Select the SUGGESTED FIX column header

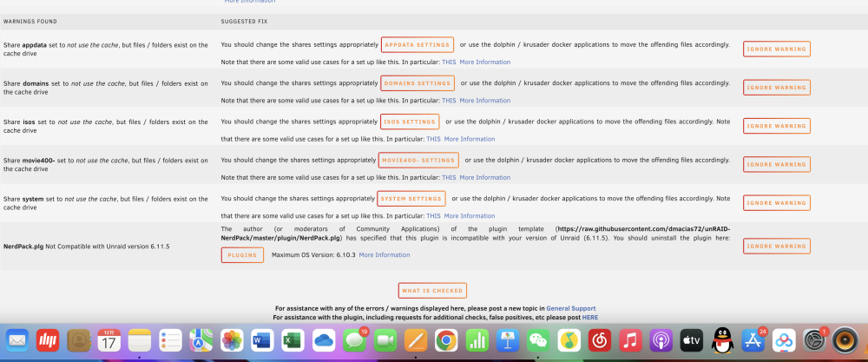(245, 22)
